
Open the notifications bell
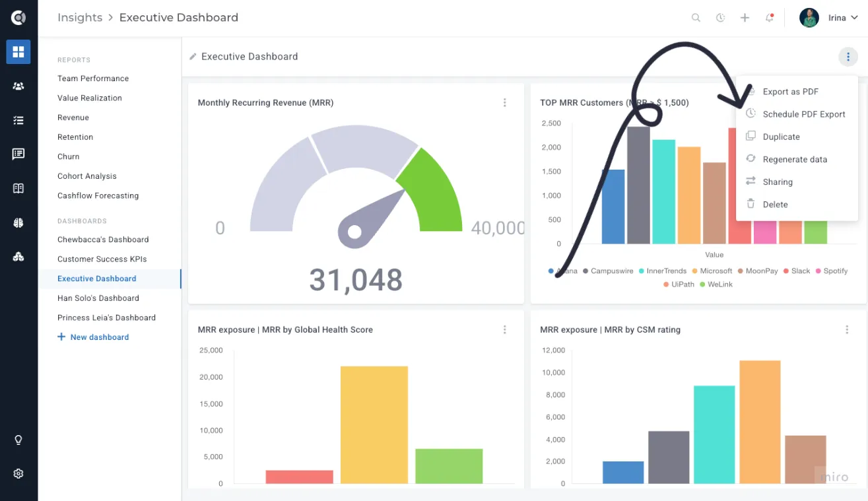click(769, 18)
